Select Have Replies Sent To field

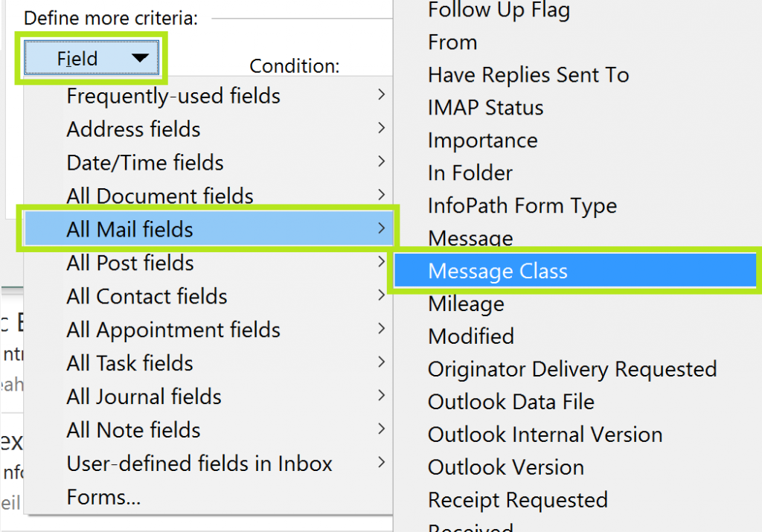pyautogui.click(x=528, y=75)
